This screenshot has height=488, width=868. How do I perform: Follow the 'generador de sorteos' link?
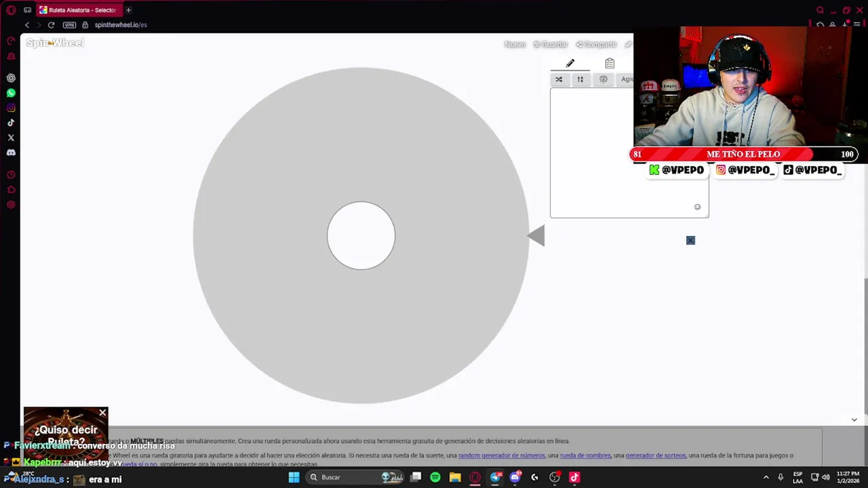[x=656, y=455]
